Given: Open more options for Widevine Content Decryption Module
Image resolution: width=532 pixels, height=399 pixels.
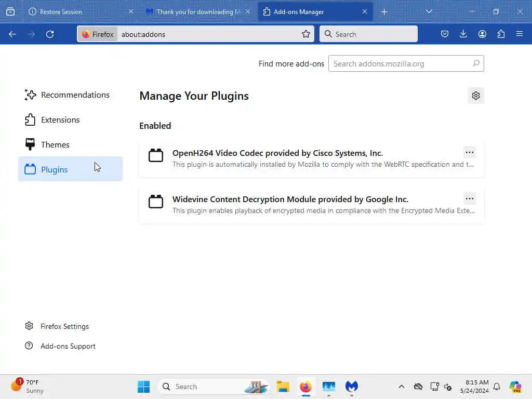Looking at the screenshot, I should (x=470, y=198).
